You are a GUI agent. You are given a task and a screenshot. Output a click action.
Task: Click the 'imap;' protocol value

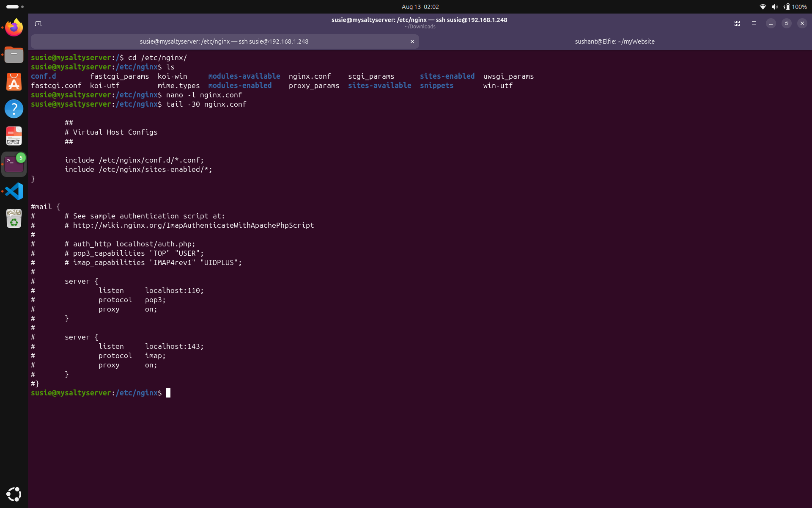pyautogui.click(x=155, y=356)
